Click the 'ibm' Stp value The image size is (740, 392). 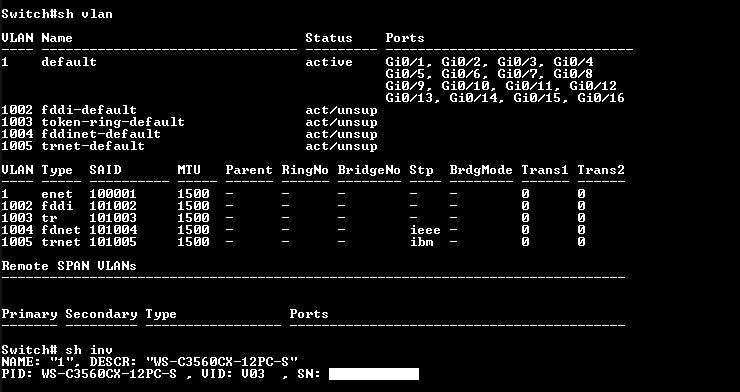[x=421, y=242]
